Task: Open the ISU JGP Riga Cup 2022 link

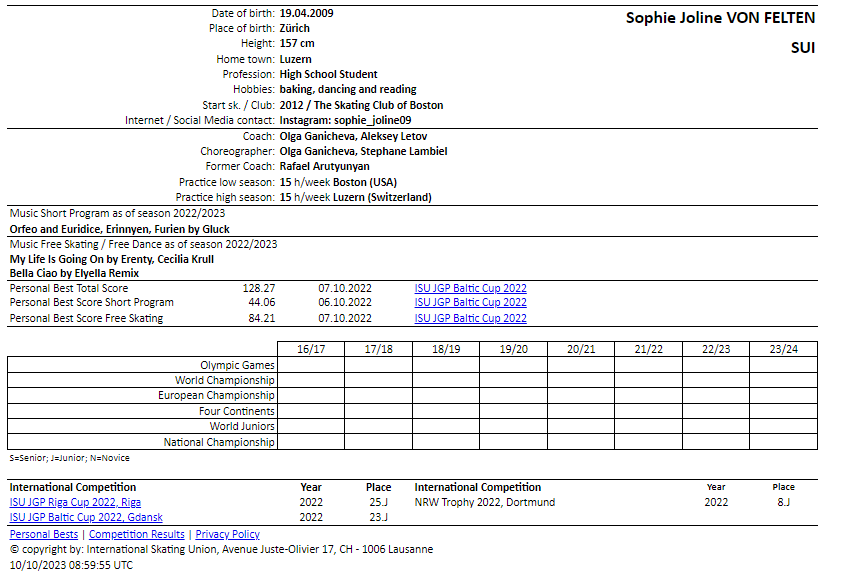Action: click(x=75, y=502)
